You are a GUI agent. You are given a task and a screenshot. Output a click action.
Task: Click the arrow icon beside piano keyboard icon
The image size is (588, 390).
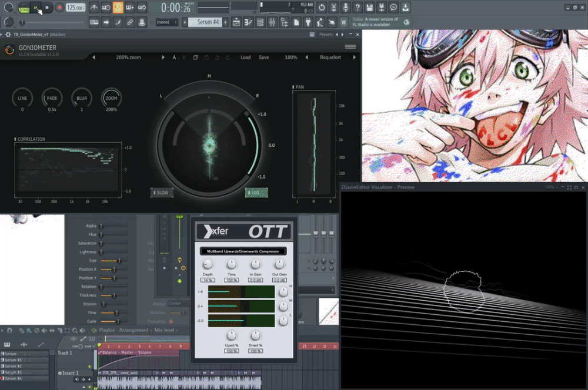coord(106,22)
